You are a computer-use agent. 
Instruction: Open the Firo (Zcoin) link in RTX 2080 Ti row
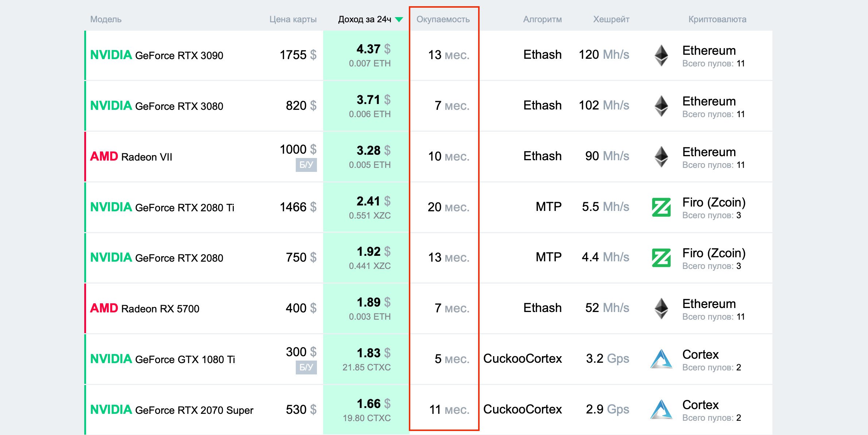pyautogui.click(x=714, y=203)
